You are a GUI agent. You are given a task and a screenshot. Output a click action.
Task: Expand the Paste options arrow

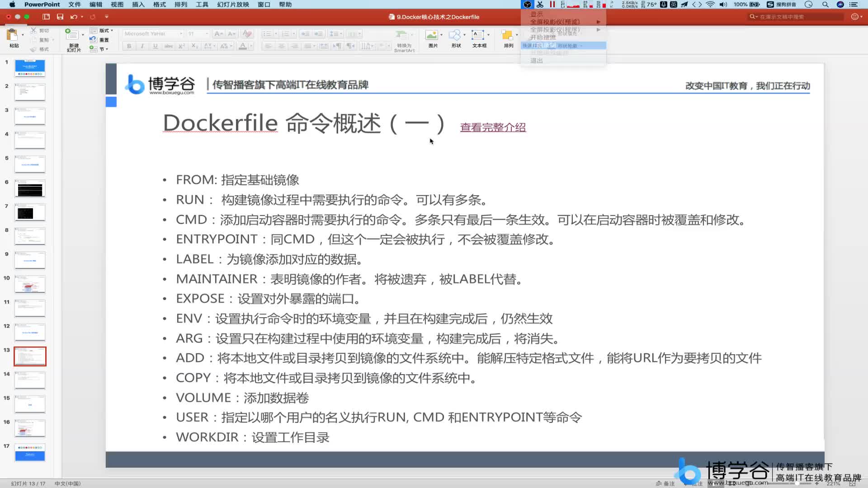click(23, 35)
